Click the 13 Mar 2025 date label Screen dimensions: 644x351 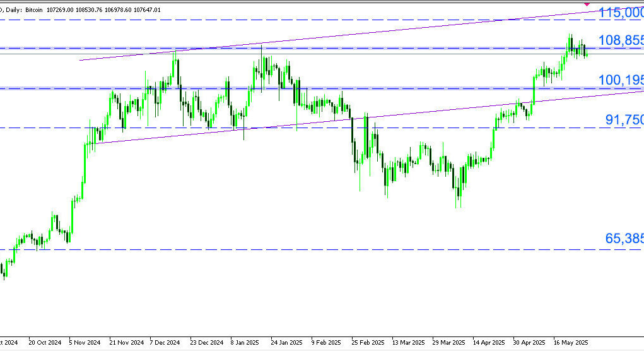pyautogui.click(x=407, y=342)
